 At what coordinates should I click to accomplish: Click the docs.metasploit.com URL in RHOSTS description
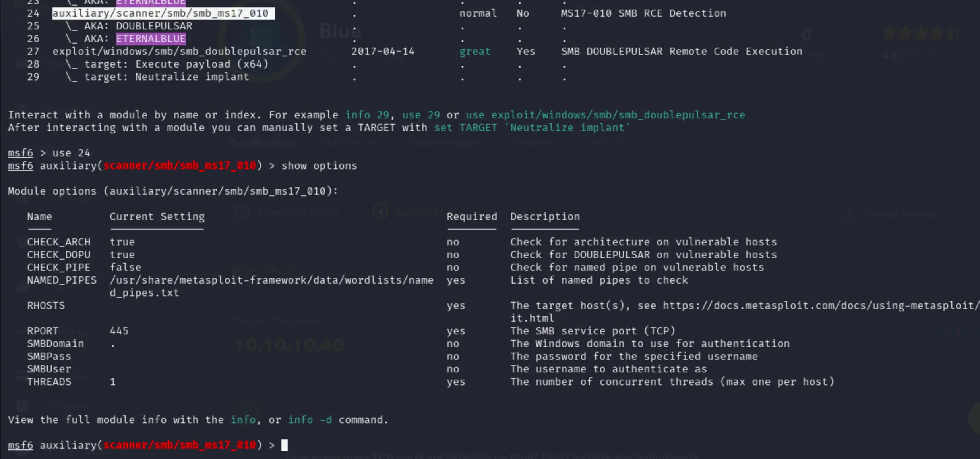click(x=821, y=306)
